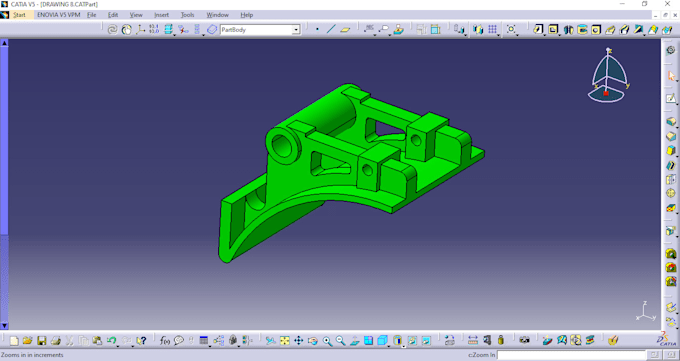Viewport: 680px width, 361px height.
Task: Activate the Rib tool
Action: (x=610, y=30)
